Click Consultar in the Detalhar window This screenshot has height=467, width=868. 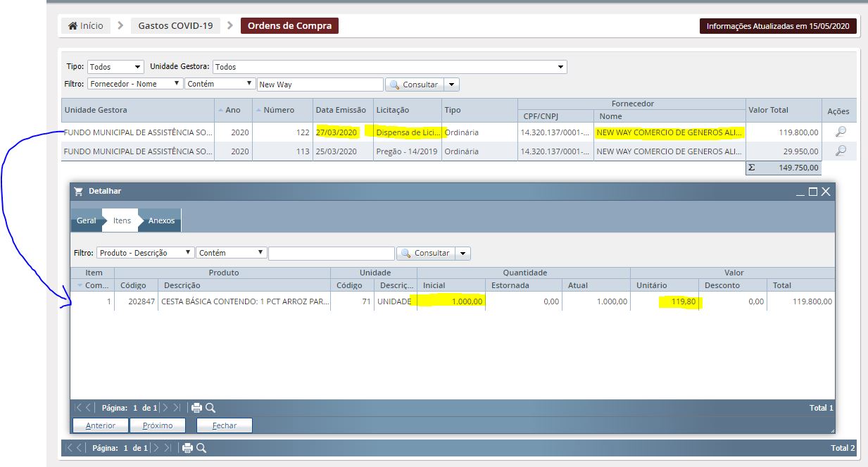(x=426, y=254)
